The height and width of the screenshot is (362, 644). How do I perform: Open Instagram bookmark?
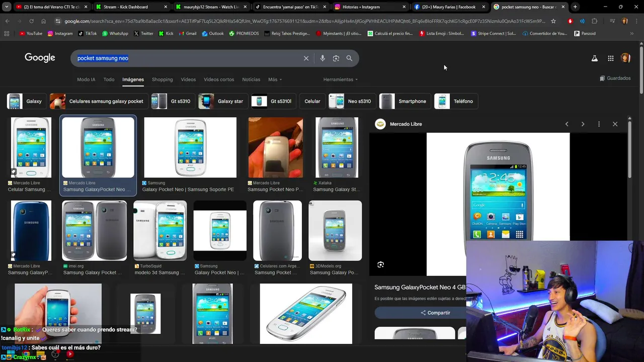click(60, 34)
